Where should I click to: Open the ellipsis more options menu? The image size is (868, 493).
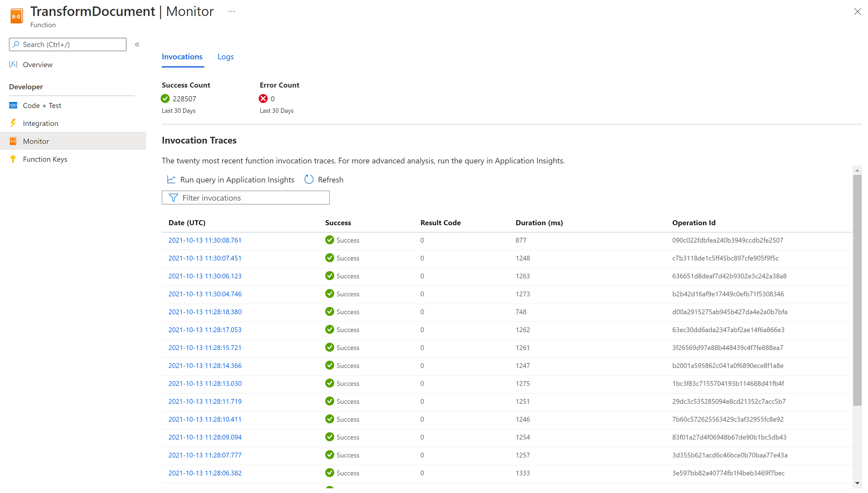point(232,12)
